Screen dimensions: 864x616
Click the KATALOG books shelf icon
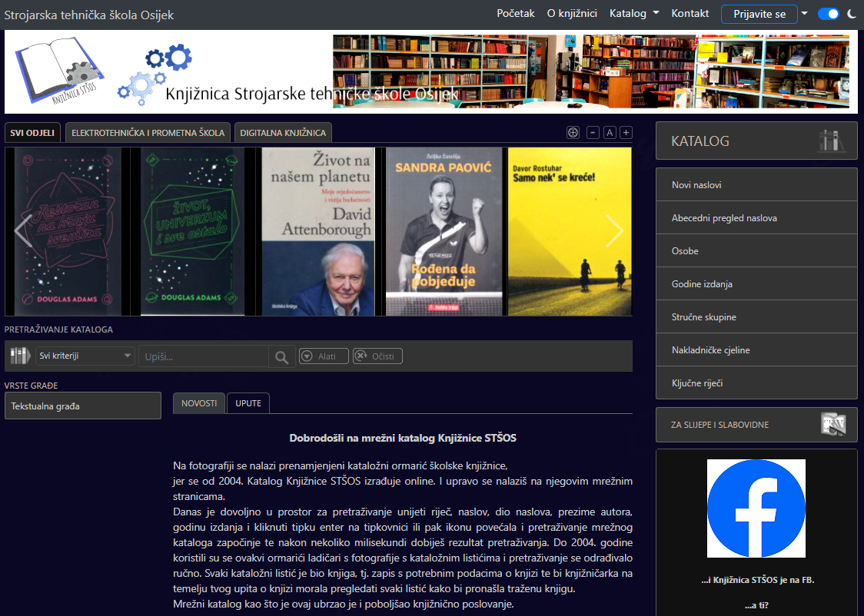click(x=832, y=141)
